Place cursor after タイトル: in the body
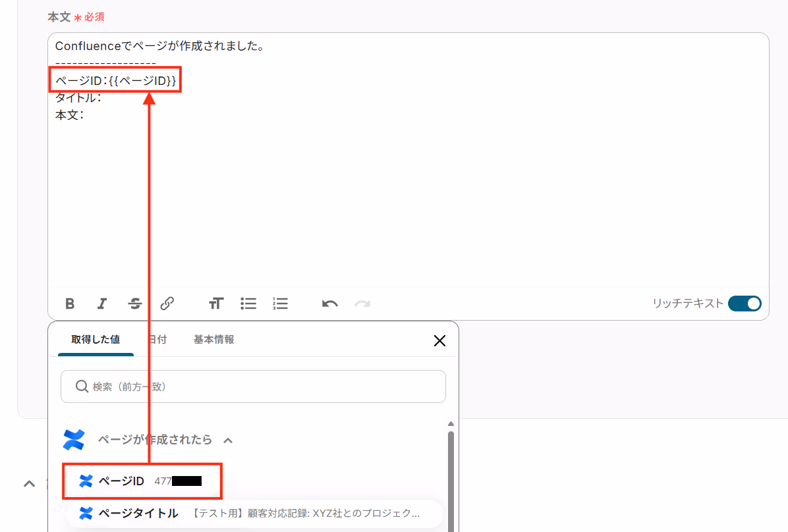 pos(103,98)
